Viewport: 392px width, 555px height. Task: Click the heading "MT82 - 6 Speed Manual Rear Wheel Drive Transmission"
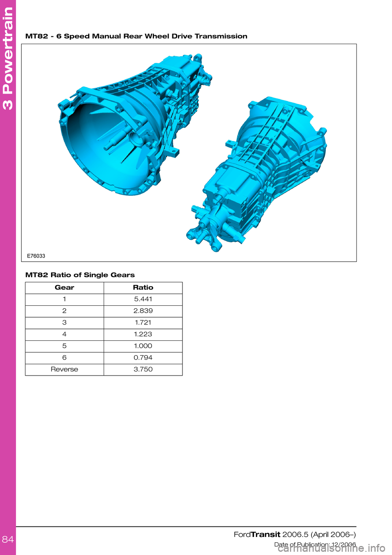click(136, 36)
